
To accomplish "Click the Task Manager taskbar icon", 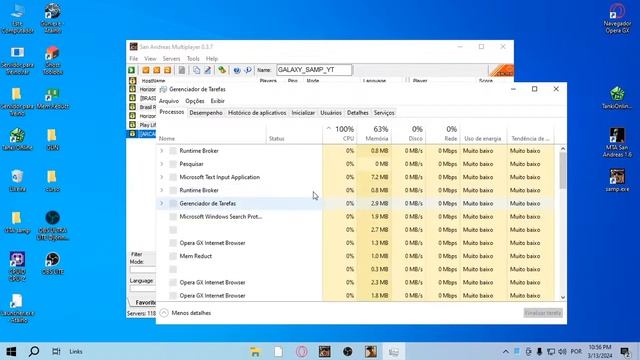I will coord(393,351).
